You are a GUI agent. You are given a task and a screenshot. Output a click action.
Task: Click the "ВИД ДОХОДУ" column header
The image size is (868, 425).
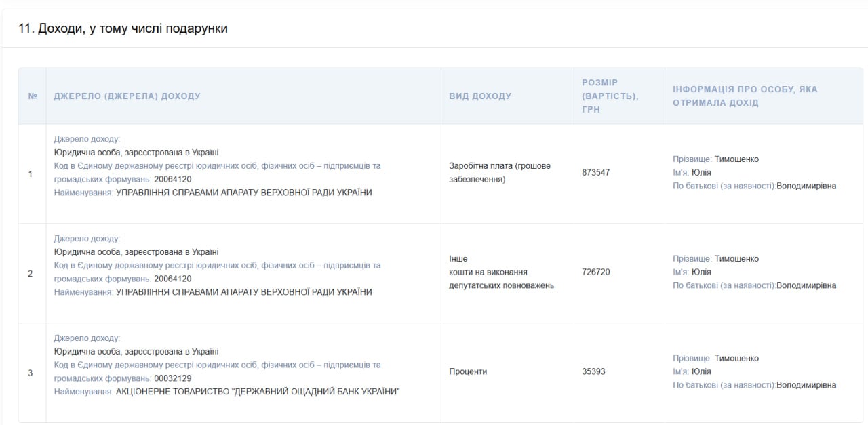[x=480, y=96]
